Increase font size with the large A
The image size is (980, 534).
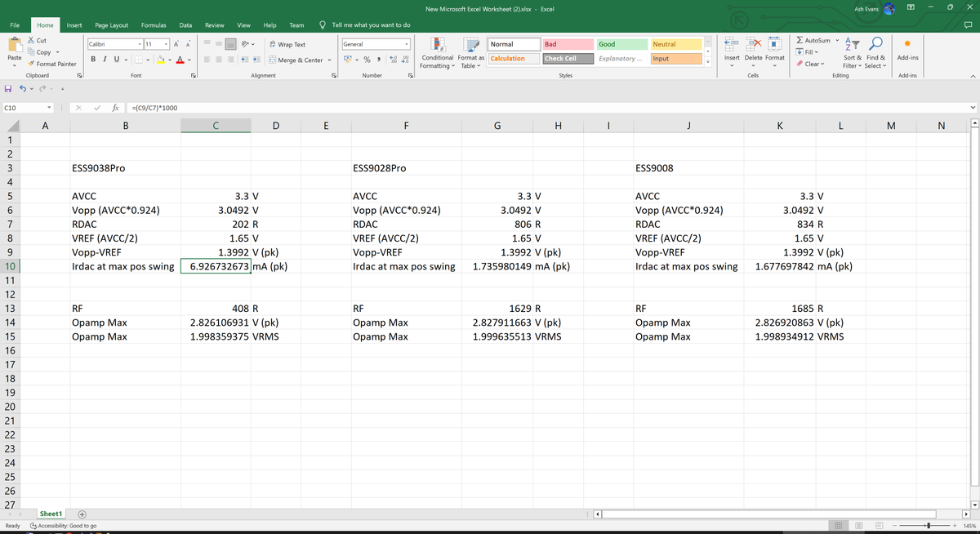click(x=178, y=44)
